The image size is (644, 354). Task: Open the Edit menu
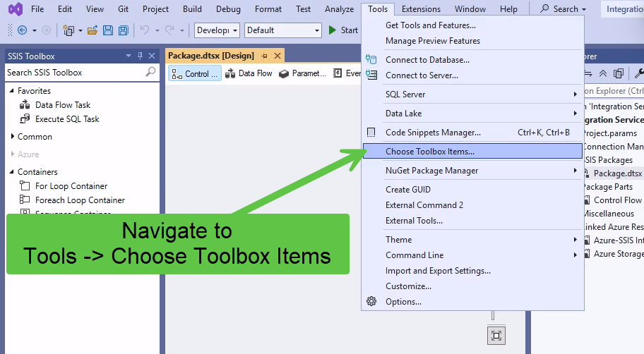pos(65,9)
